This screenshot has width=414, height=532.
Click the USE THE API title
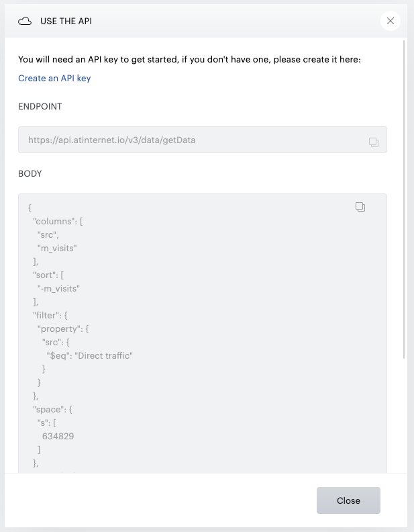[66, 21]
